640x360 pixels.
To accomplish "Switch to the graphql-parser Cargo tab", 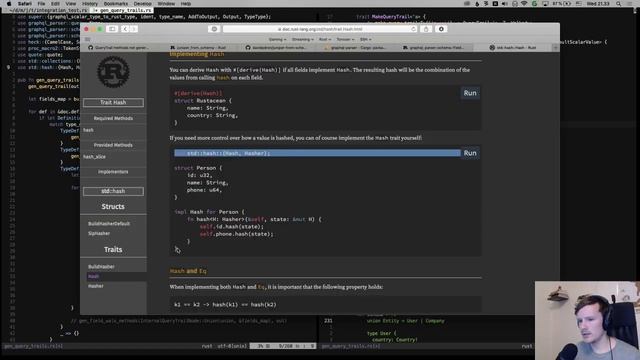I will pyautogui.click(x=354, y=48).
